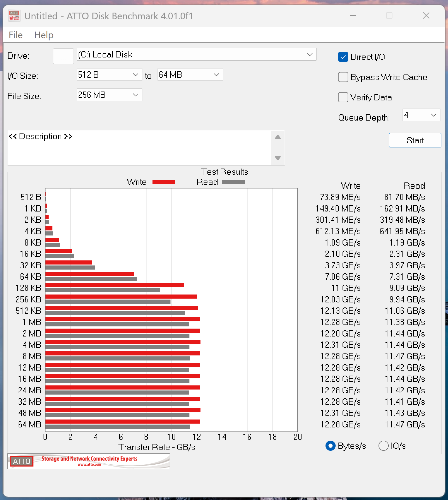Close the ATTO Disk Benchmark window
The height and width of the screenshot is (500, 448).
pyautogui.click(x=426, y=15)
